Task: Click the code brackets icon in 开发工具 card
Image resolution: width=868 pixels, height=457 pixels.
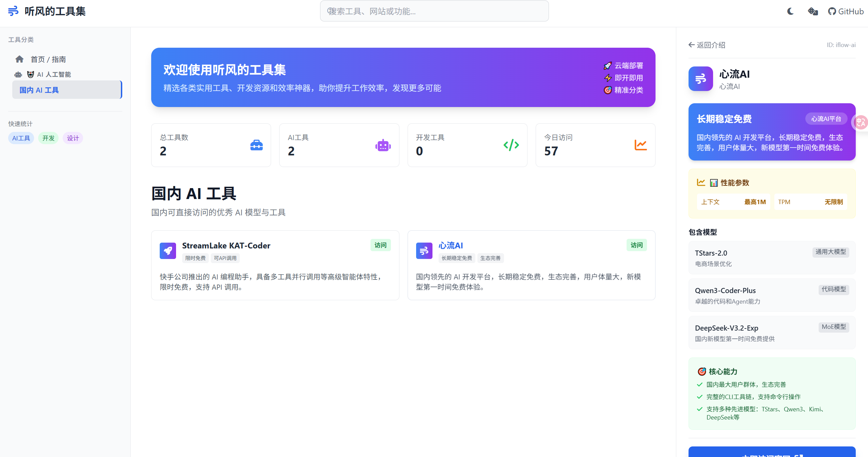Action: click(x=511, y=145)
